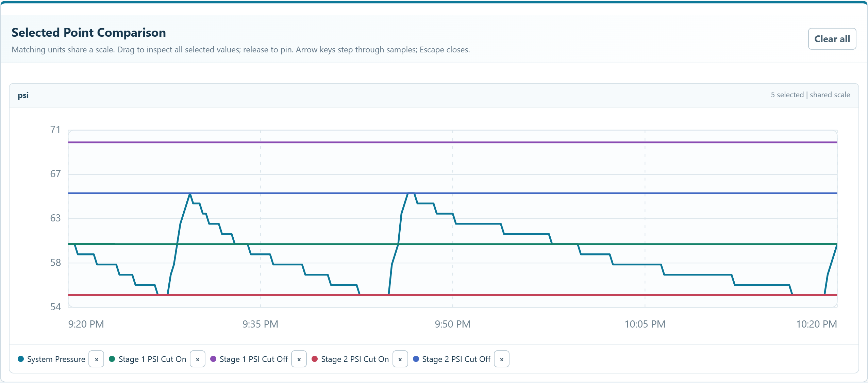Click the 58 y-axis value
Viewport: 868px width, 383px height.
pos(55,263)
